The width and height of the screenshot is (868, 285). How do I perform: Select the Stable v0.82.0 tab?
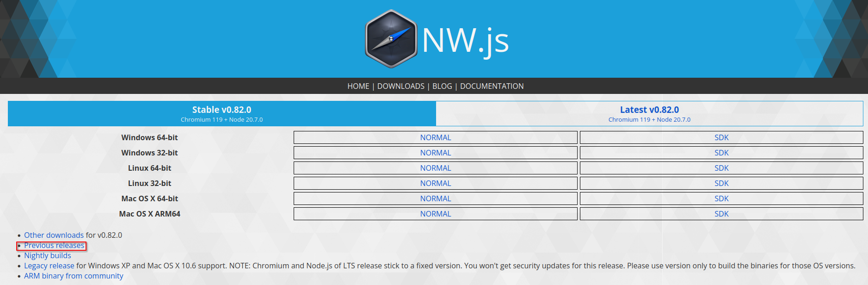point(222,114)
